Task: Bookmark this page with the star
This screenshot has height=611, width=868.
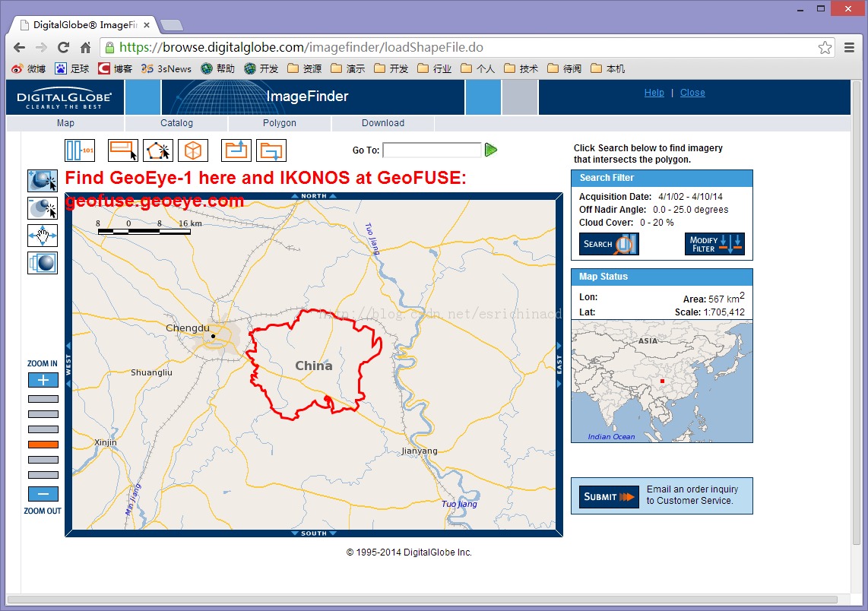Action: [x=825, y=48]
